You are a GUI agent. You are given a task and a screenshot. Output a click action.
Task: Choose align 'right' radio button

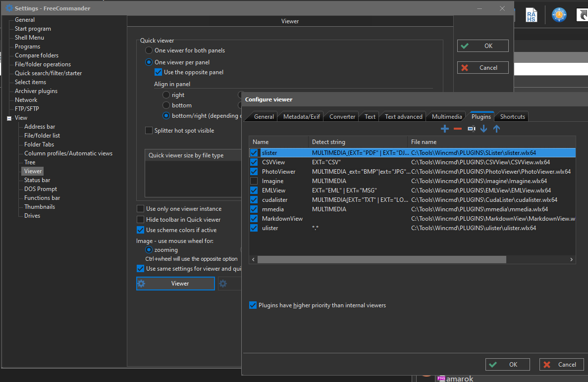click(x=166, y=95)
